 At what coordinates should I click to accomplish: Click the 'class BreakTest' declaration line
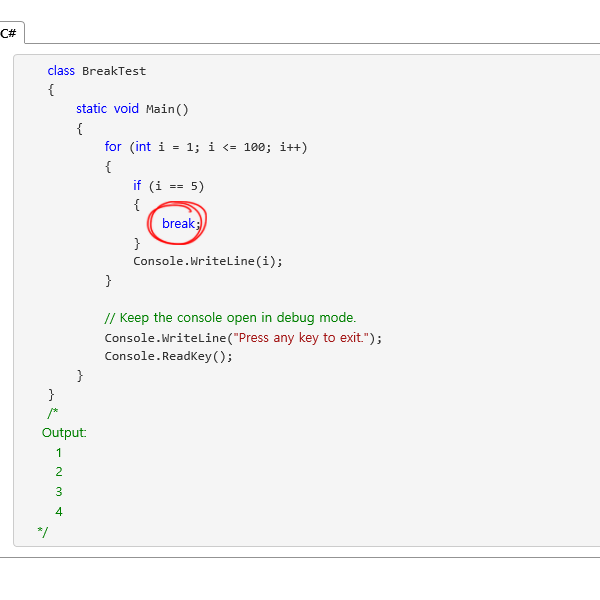tap(96, 71)
